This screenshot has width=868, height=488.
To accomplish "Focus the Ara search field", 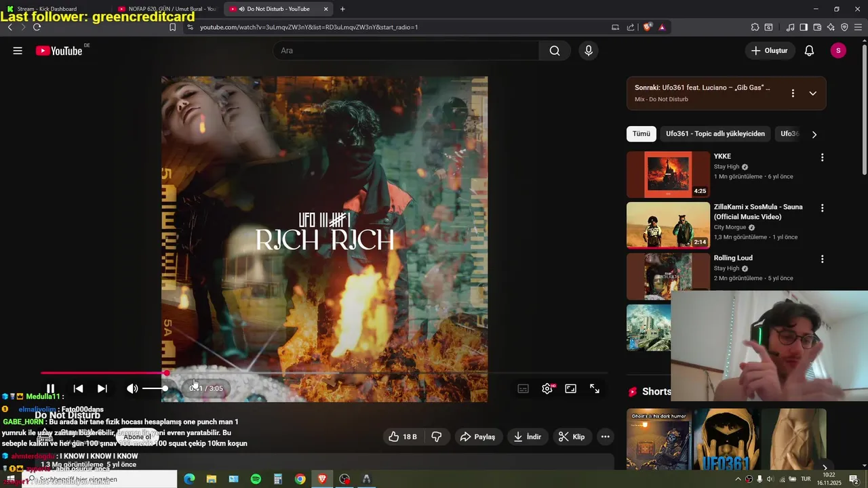I will [x=406, y=51].
